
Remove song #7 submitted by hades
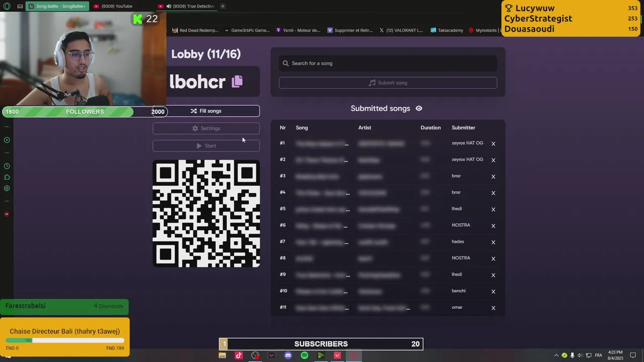pyautogui.click(x=493, y=242)
